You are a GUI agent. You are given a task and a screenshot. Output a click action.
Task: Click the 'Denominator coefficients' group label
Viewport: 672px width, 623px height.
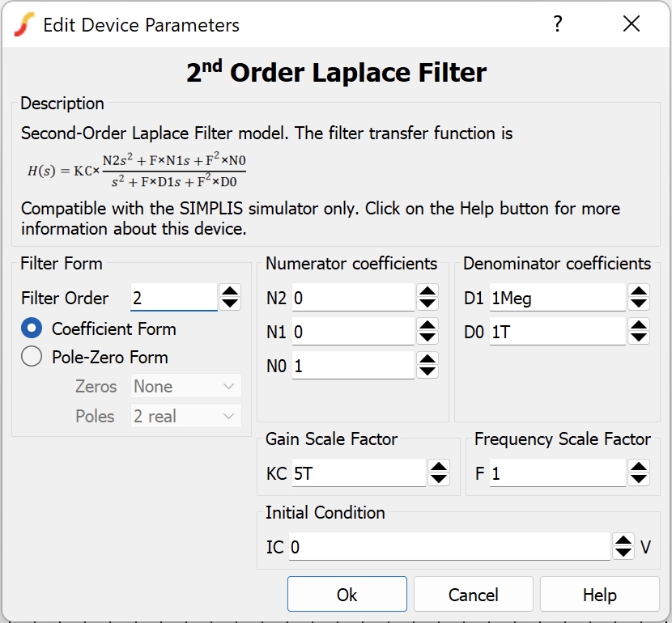coord(557,263)
